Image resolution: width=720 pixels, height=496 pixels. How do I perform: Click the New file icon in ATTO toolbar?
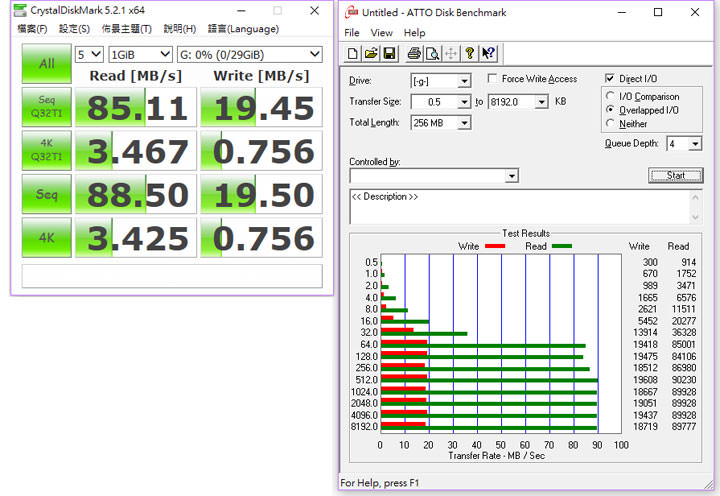tap(354, 53)
